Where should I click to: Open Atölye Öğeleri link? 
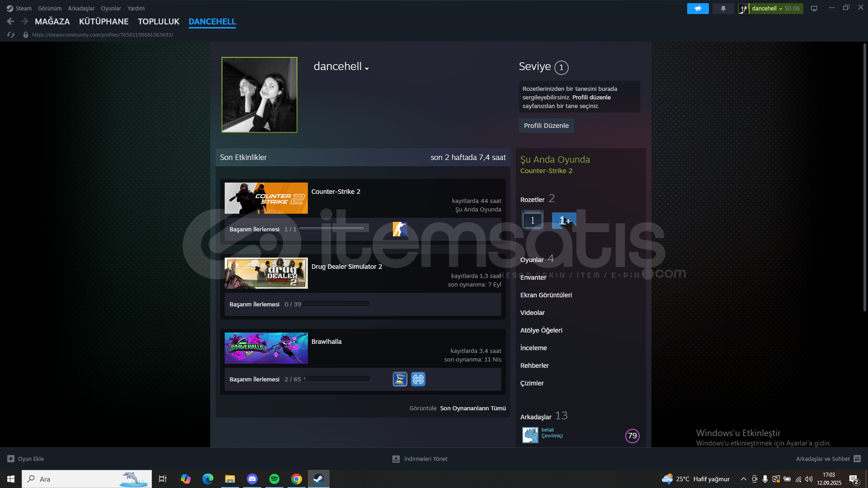pos(542,330)
